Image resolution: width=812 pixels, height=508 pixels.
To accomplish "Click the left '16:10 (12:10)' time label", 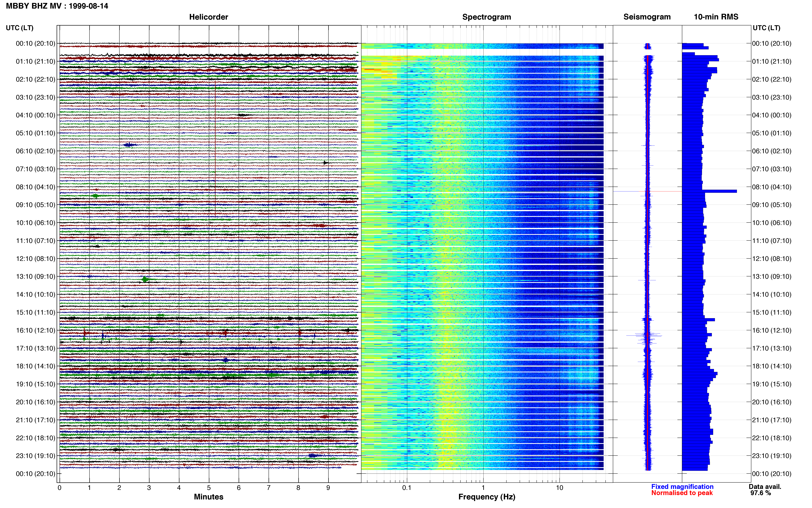I will click(x=36, y=330).
